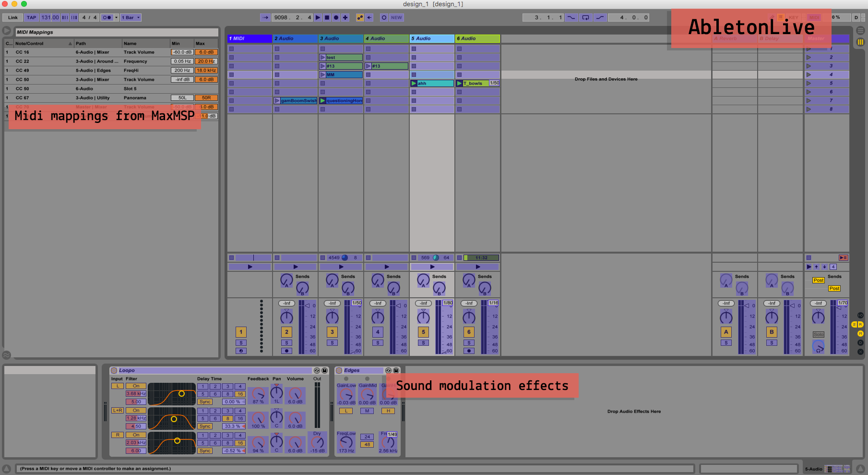The height and width of the screenshot is (475, 868).
Task: Click the Link button
Action: click(13, 17)
